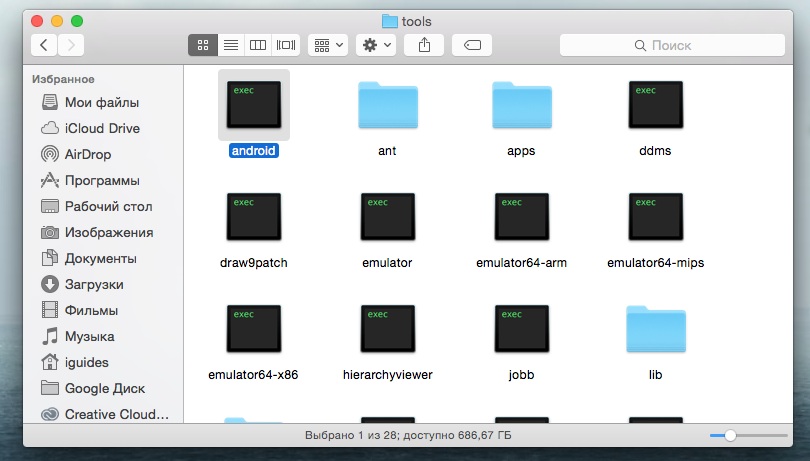Open the gear action menu
Screen dimensions: 810x461
[377, 45]
